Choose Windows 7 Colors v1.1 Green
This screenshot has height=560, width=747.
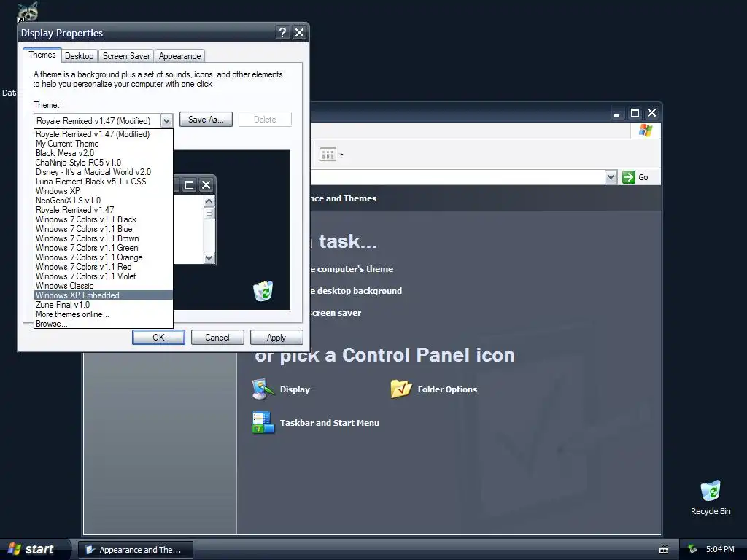pos(104,248)
